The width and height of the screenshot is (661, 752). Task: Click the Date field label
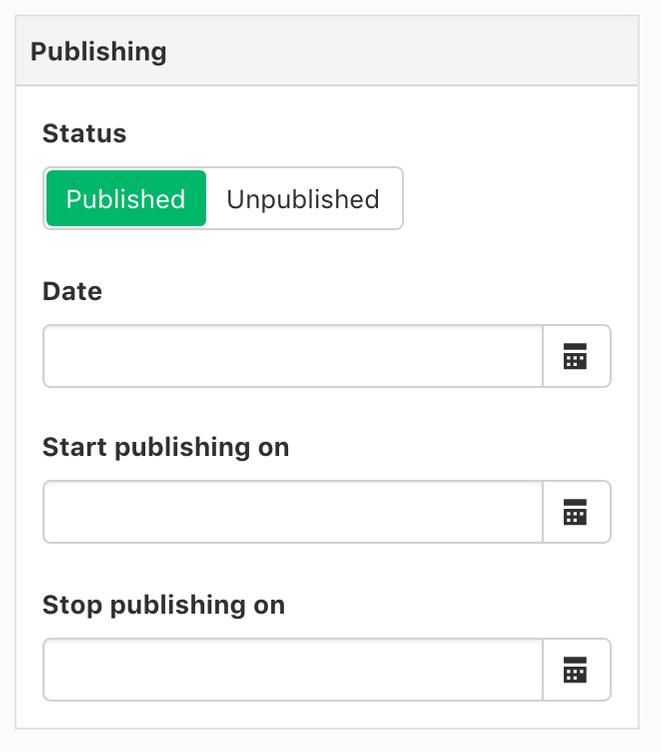click(72, 291)
